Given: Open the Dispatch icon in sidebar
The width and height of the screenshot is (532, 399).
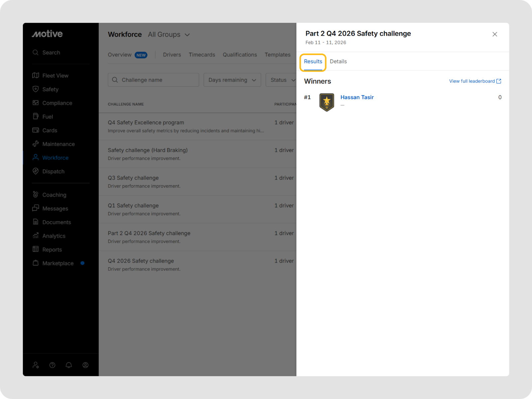Looking at the screenshot, I should coord(36,171).
